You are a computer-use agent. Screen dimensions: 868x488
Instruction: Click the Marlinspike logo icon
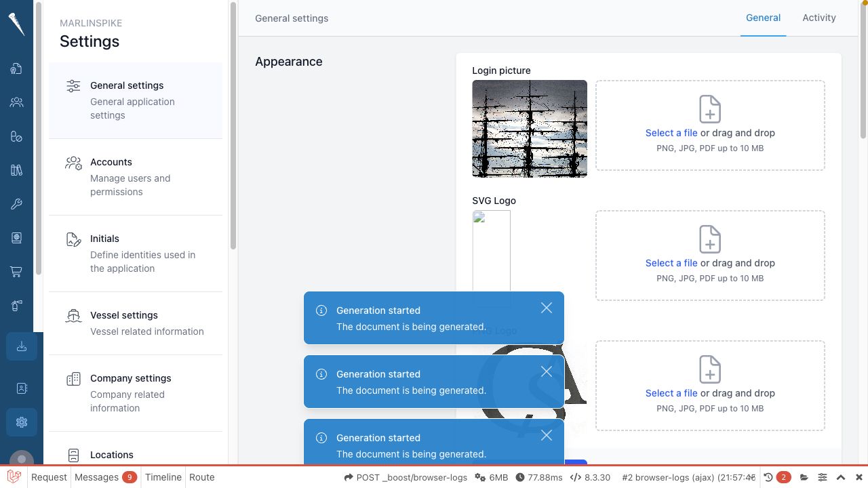pos(16,24)
